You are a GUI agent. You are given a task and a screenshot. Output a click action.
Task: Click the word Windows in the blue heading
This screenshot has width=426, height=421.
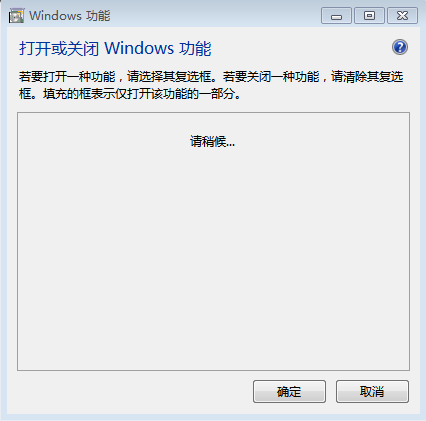coord(139,49)
